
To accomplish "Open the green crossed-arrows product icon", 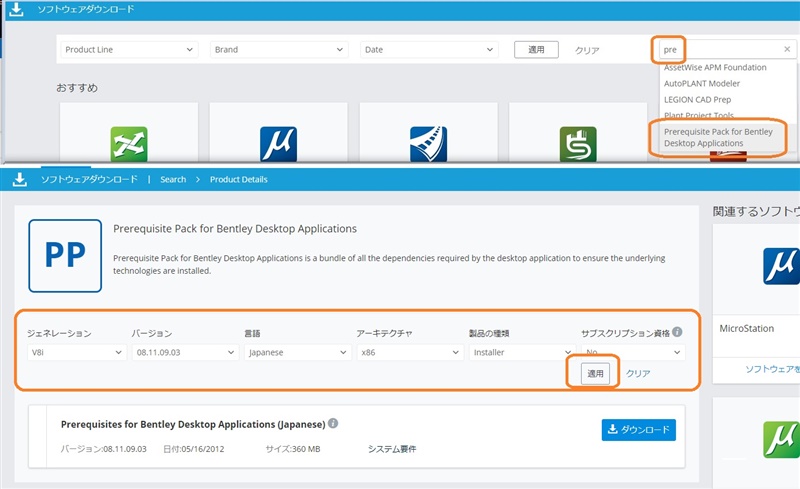I will [x=129, y=144].
